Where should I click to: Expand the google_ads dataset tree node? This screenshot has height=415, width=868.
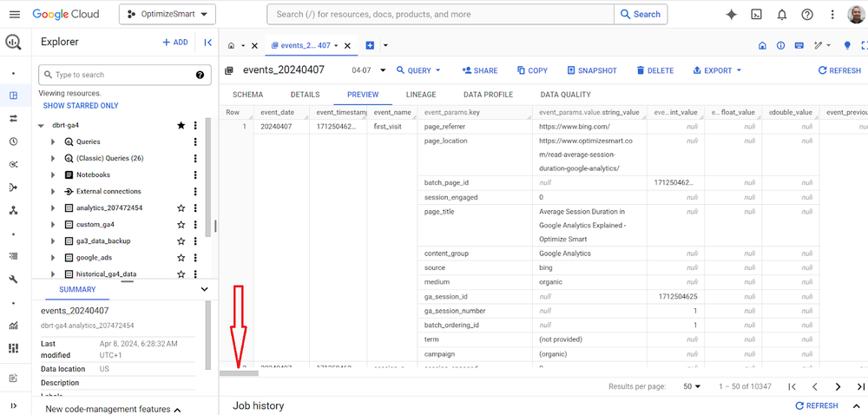(53, 258)
